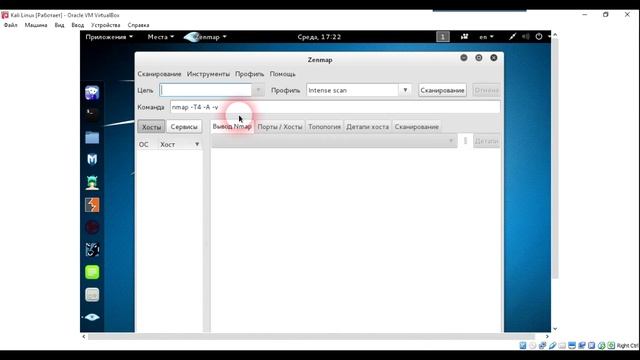The height and width of the screenshot is (360, 640).
Task: Open the Intense scan profile dropdown
Action: point(405,90)
